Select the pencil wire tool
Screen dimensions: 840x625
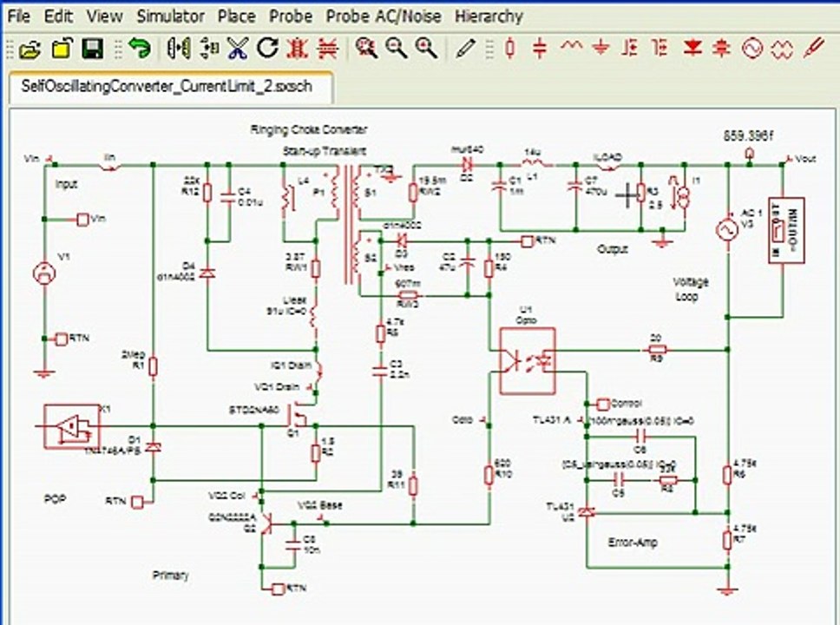point(465,49)
